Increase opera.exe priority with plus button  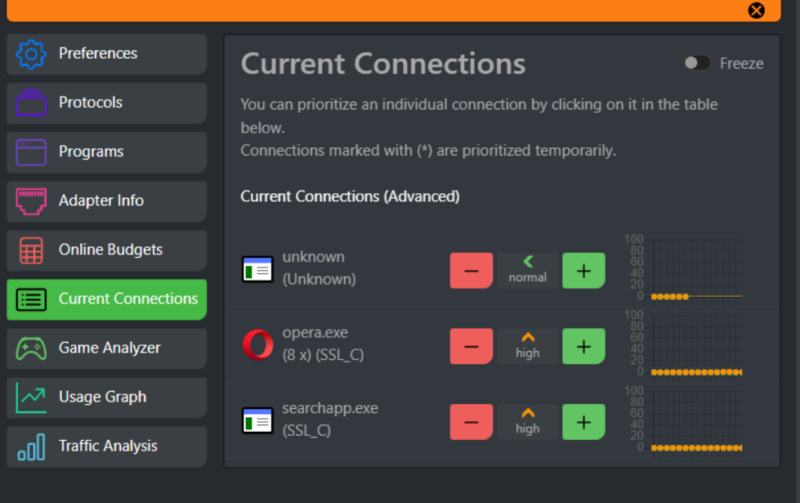click(x=584, y=346)
